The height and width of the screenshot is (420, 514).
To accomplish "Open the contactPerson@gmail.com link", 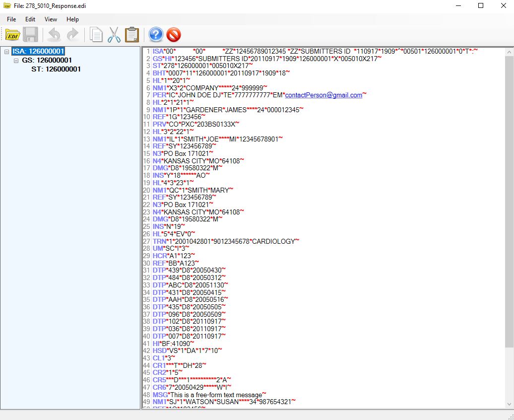I will (323, 95).
